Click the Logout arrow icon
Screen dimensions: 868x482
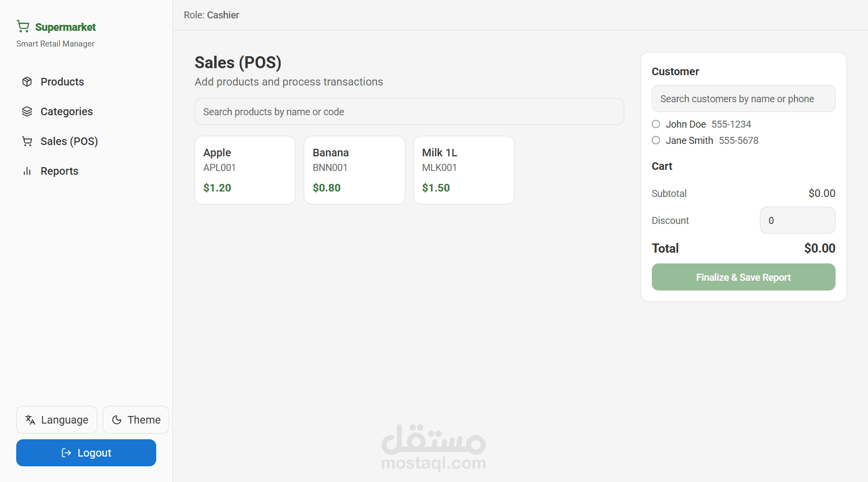66,453
